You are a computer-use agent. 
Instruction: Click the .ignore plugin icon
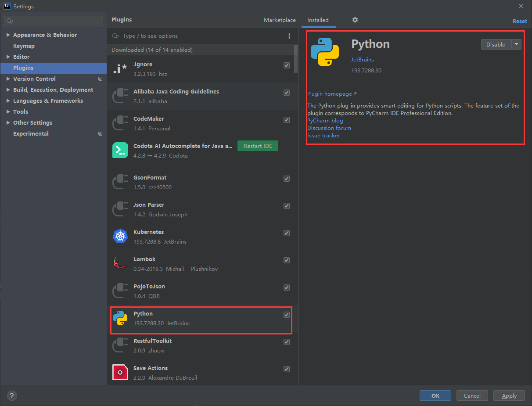120,69
